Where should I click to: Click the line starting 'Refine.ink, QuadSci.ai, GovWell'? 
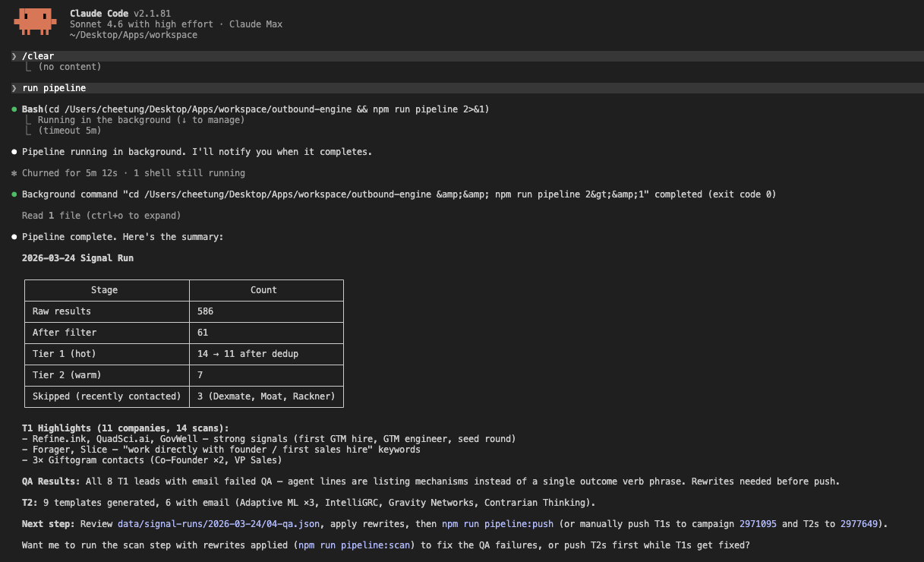pyautogui.click(x=269, y=439)
